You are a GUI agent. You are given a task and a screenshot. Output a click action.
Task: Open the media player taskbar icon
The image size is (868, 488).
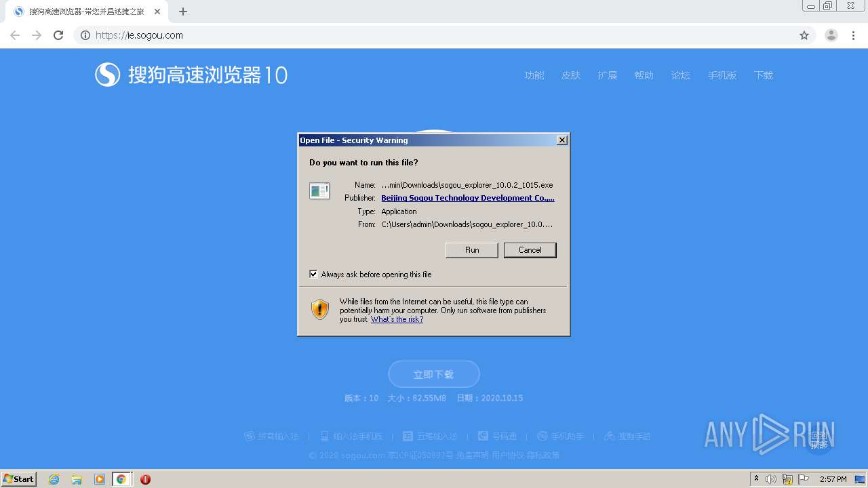point(100,479)
